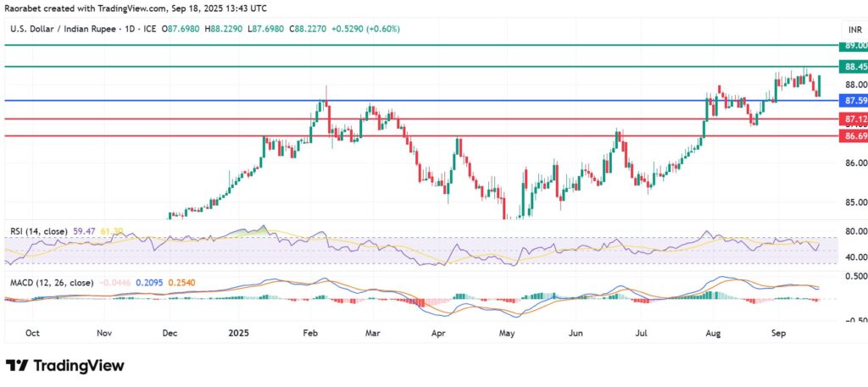Open the INR currency selector on price axis

tap(849, 29)
